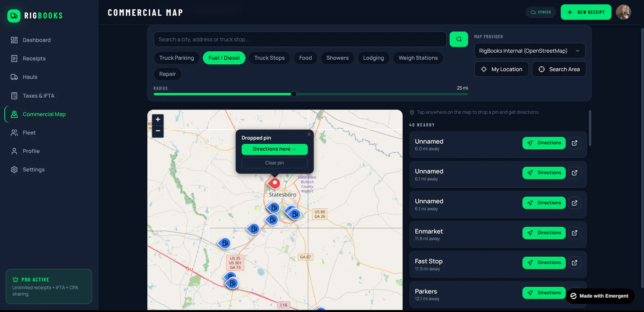This screenshot has width=644, height=312.
Task: Get directions to Fast Stop
Action: pyautogui.click(x=544, y=263)
